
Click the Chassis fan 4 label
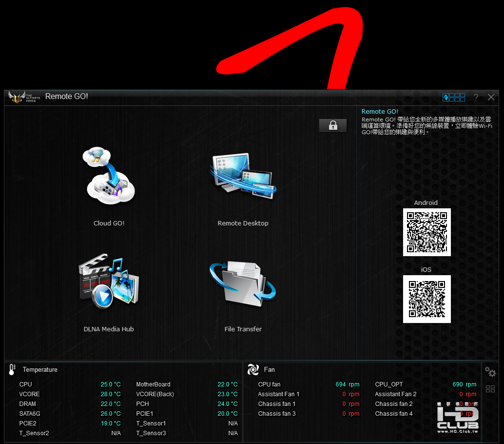(394, 414)
